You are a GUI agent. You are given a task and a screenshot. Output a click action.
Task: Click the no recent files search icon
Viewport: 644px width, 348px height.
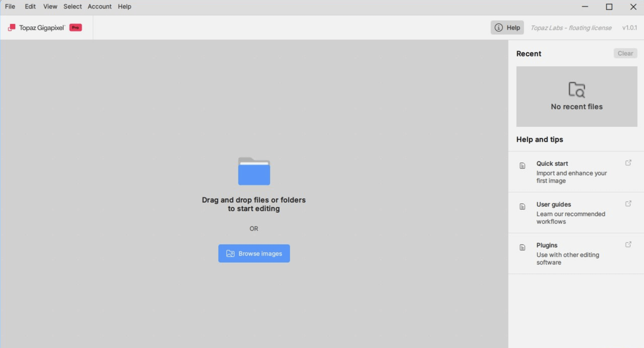pos(576,90)
